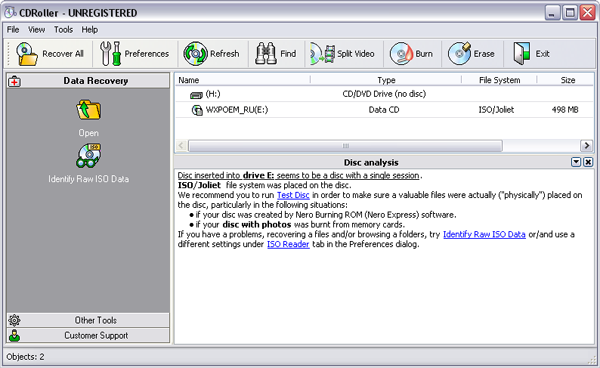600x368 pixels.
Task: Click the Open folder icon in Data Recovery
Action: coord(88,110)
